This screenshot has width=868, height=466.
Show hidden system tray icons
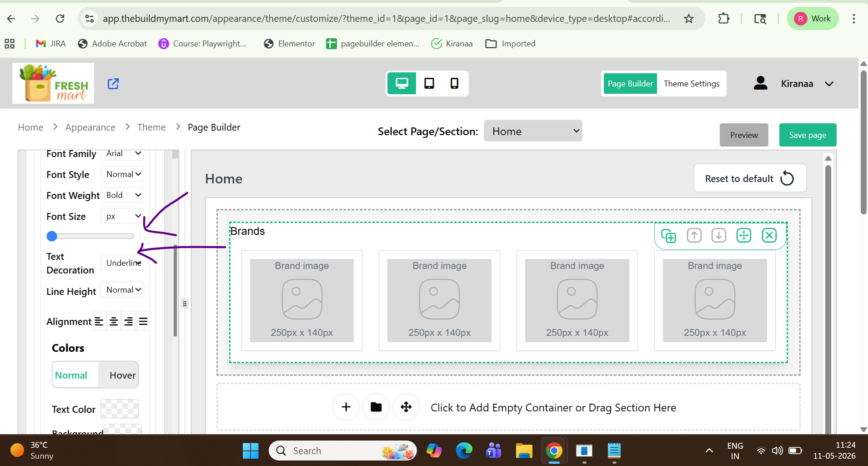coord(709,451)
